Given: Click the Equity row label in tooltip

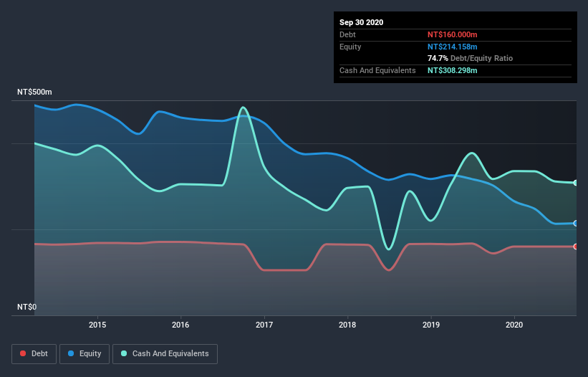Looking at the screenshot, I should [x=350, y=47].
